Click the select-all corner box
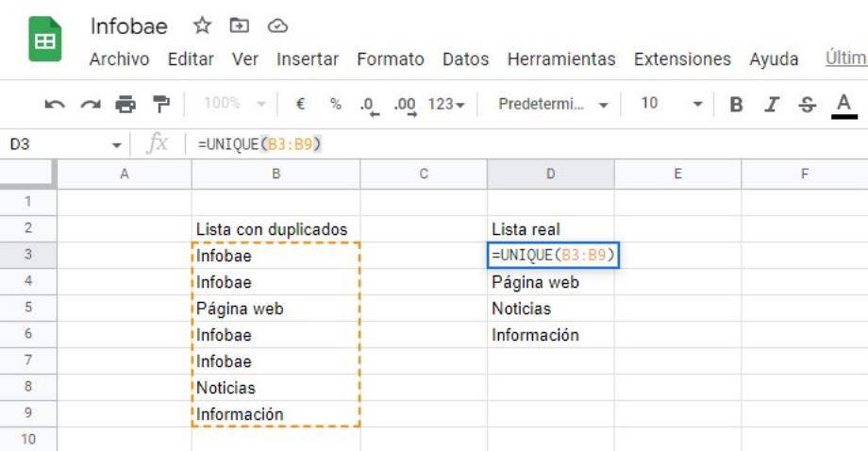 28,174
